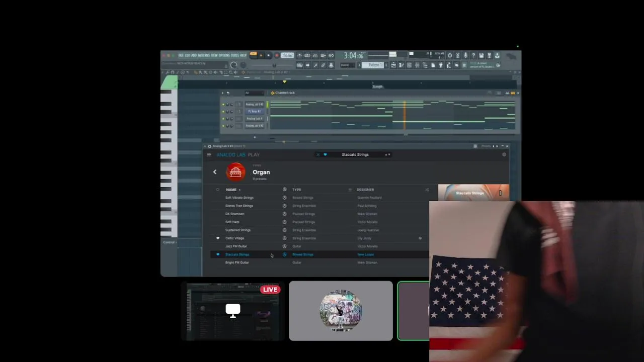This screenshot has height=362, width=644.
Task: Open the VIEW menu
Action: click(x=214, y=55)
